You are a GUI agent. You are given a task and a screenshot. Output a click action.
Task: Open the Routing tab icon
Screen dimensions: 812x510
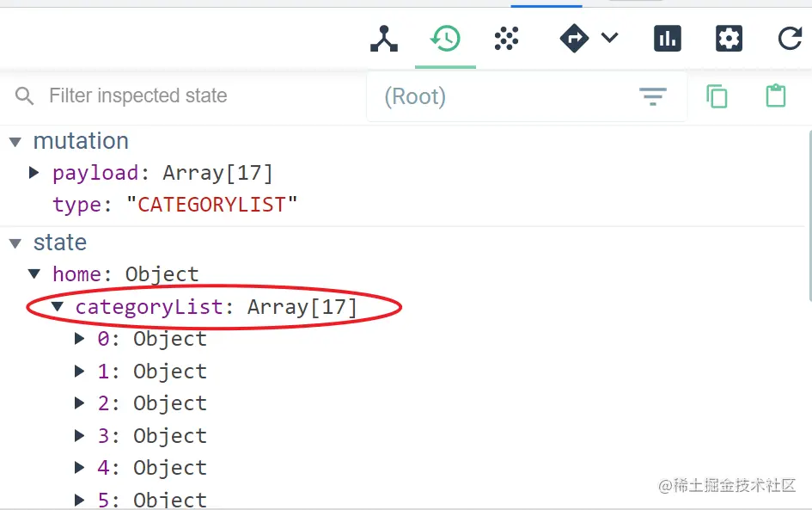574,39
